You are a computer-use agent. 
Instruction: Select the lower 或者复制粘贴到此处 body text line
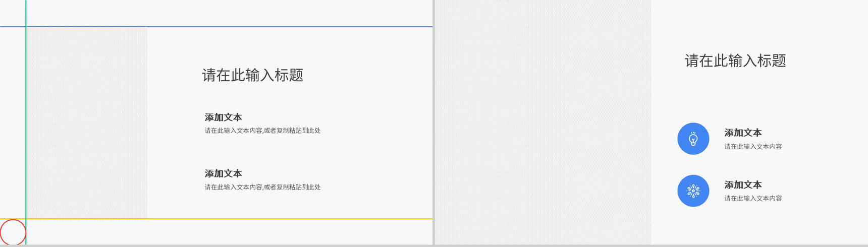(x=262, y=187)
